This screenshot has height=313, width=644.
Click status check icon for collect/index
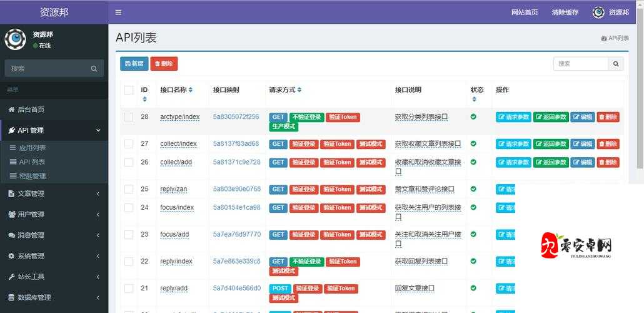coord(473,143)
